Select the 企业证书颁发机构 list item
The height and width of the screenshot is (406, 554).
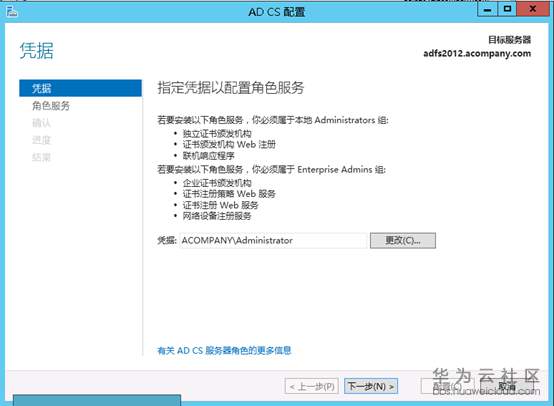point(217,183)
